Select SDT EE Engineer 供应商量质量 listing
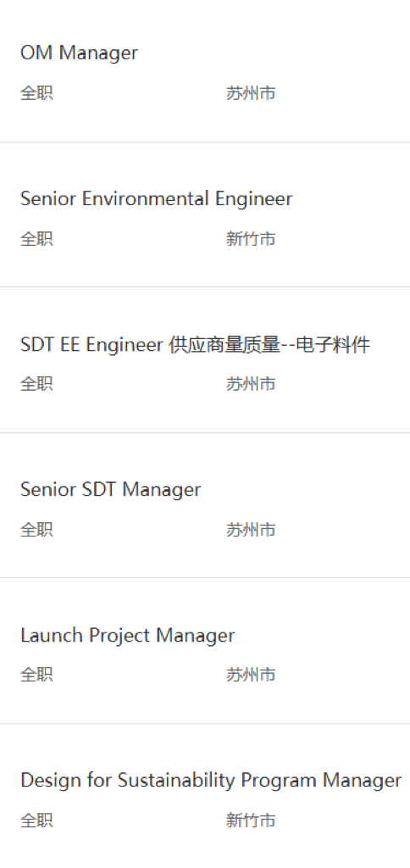 tap(196, 345)
